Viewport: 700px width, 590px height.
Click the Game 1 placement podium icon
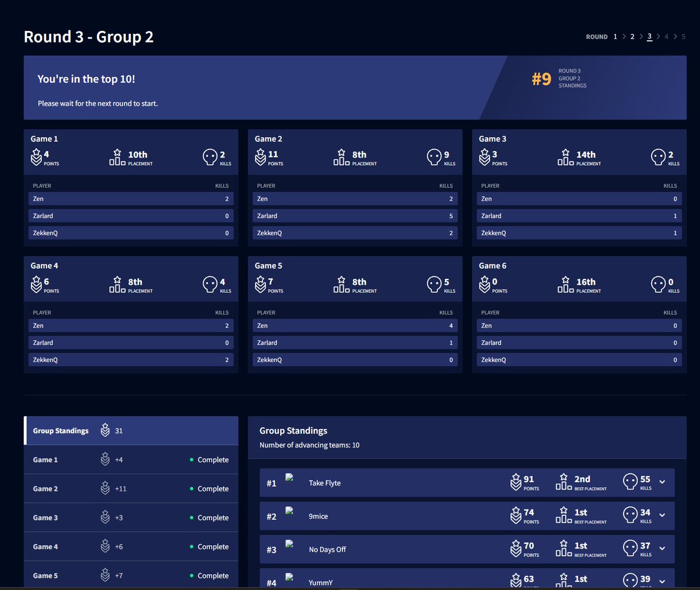click(x=117, y=157)
